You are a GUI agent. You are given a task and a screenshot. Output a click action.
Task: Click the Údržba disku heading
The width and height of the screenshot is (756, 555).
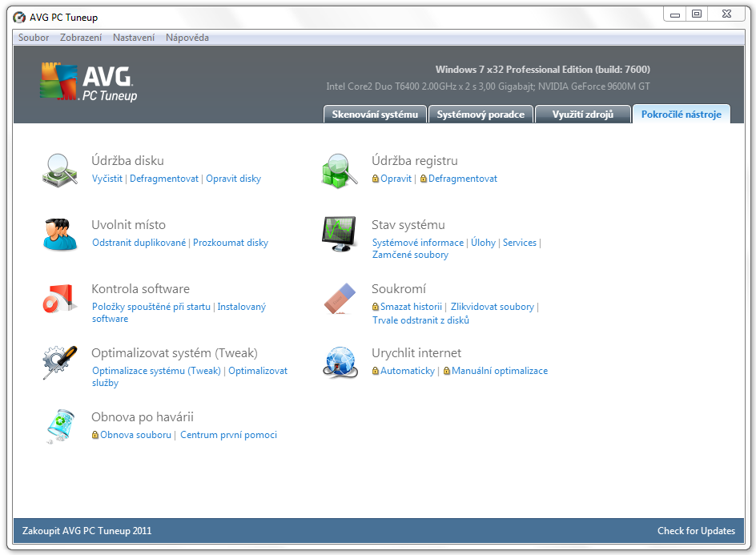(x=128, y=160)
